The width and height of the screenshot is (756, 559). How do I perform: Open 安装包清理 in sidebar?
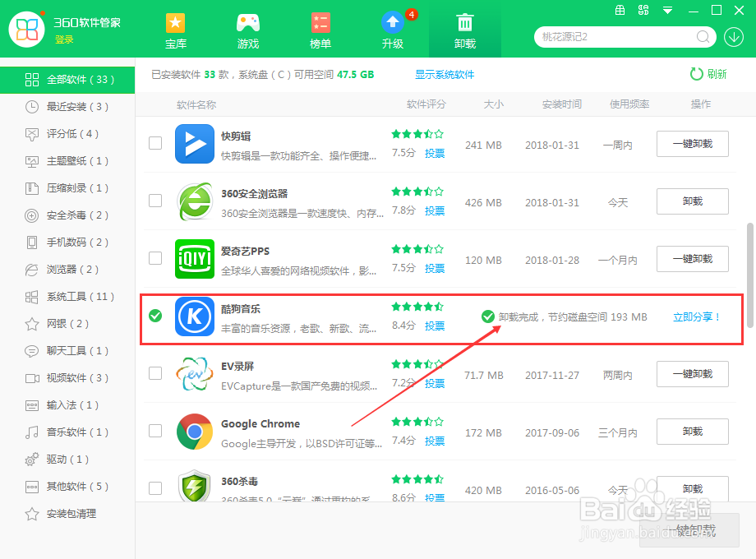pyautogui.click(x=67, y=514)
